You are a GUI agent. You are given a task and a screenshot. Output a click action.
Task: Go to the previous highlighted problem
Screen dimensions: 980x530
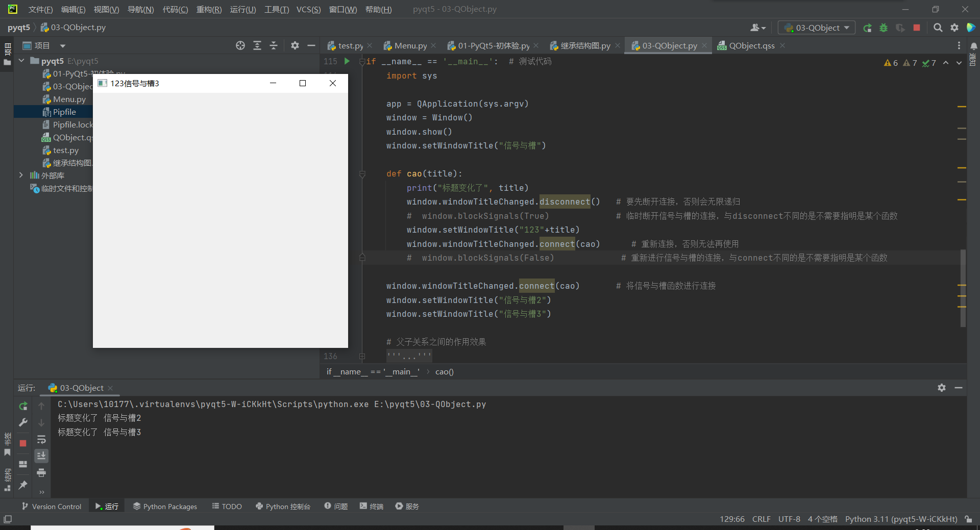tap(946, 63)
